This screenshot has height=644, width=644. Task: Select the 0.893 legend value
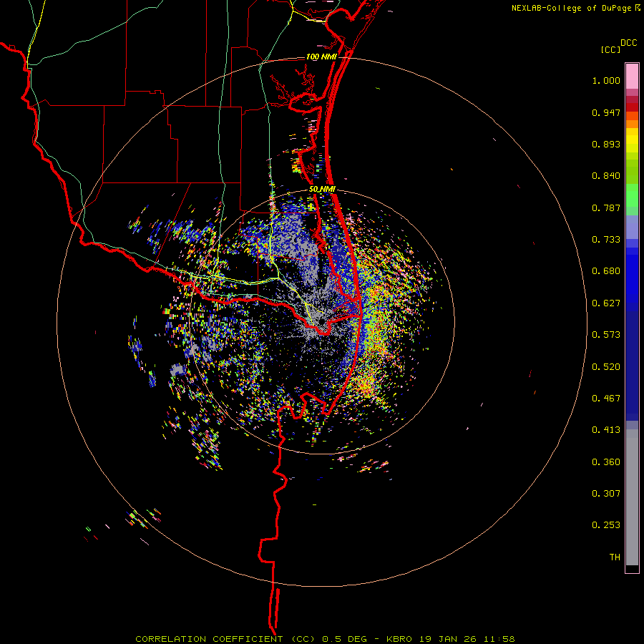pos(606,144)
